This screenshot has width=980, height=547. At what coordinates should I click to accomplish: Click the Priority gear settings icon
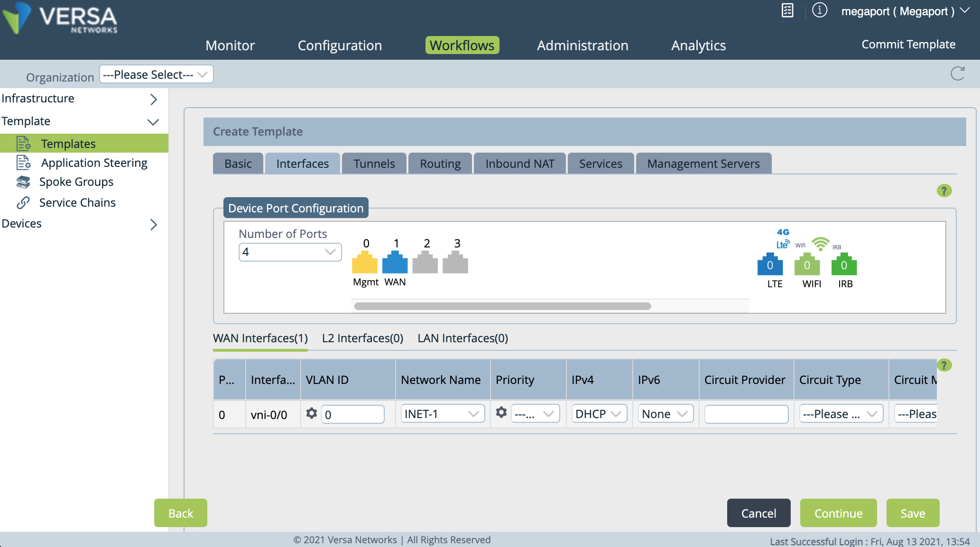point(501,412)
